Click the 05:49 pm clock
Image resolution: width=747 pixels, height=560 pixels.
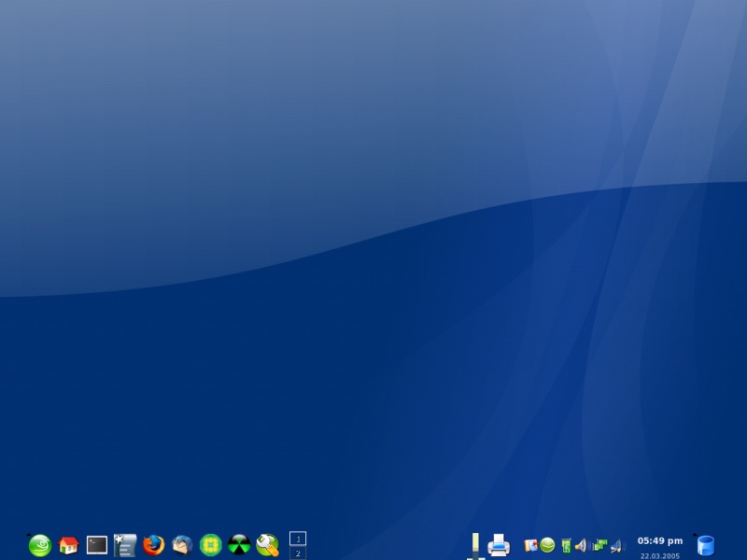(x=660, y=541)
